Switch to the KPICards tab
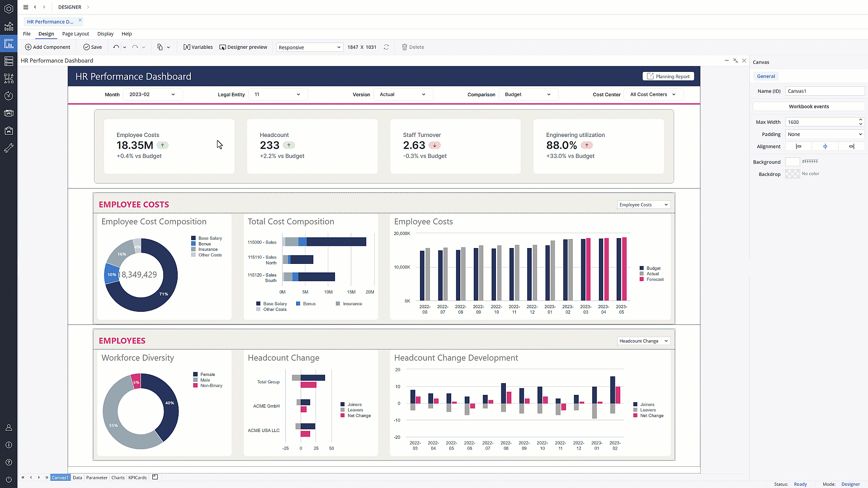 point(137,477)
